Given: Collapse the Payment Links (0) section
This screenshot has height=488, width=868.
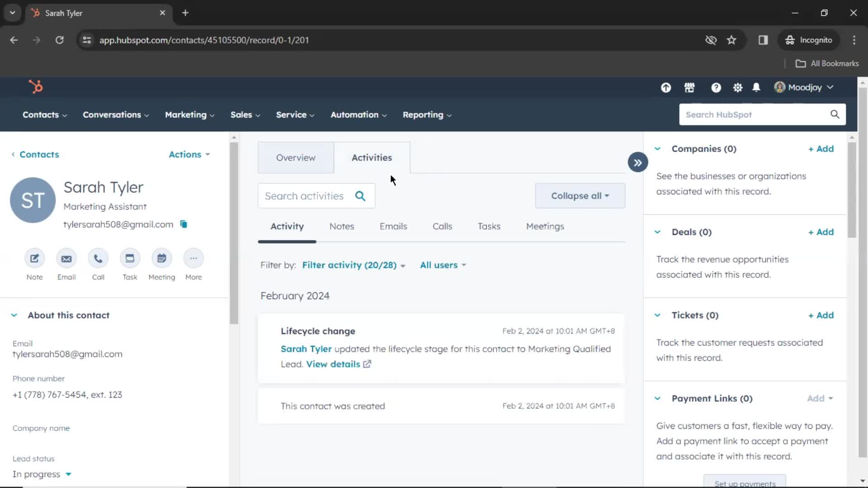Looking at the screenshot, I should (x=657, y=399).
